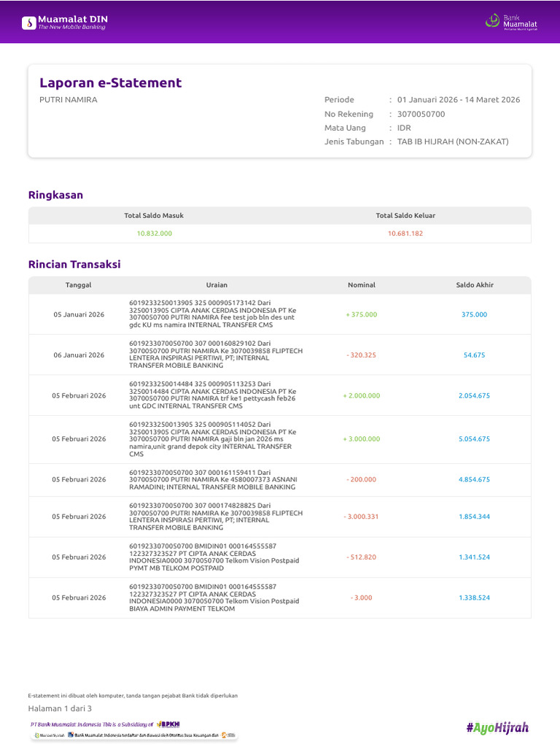This screenshot has width=560, height=747.
Task: Click the ending balance 1.338.524
Action: (x=474, y=597)
